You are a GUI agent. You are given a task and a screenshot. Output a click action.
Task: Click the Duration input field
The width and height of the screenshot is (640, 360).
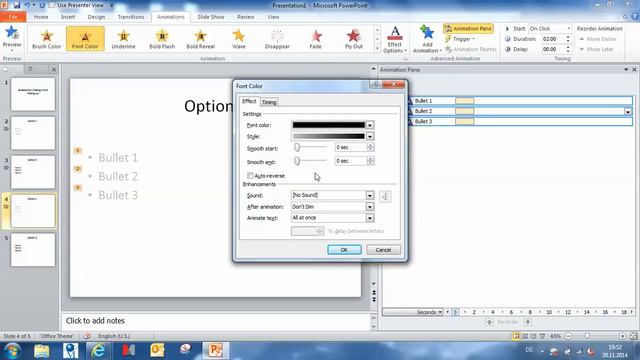[x=553, y=39]
